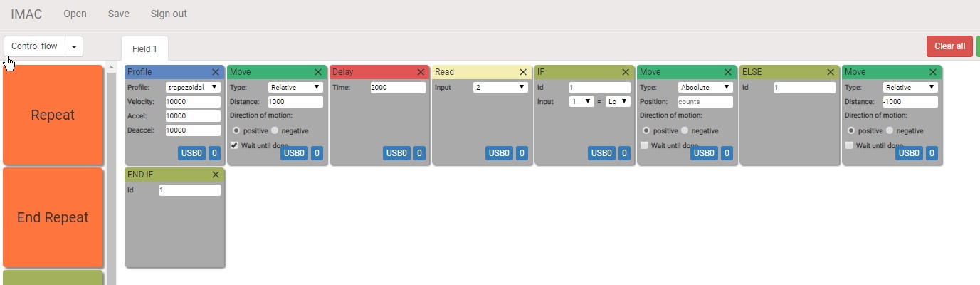
Task: Open the Profile type trapezoidal dropdown
Action: point(193,87)
